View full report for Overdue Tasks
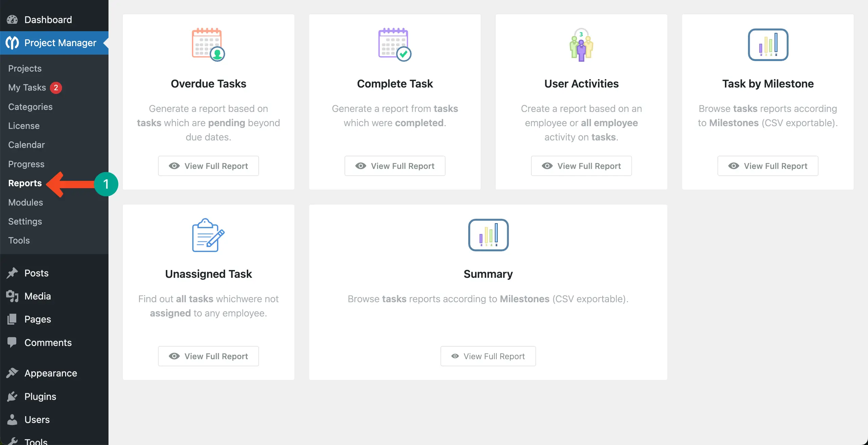 [x=208, y=166]
